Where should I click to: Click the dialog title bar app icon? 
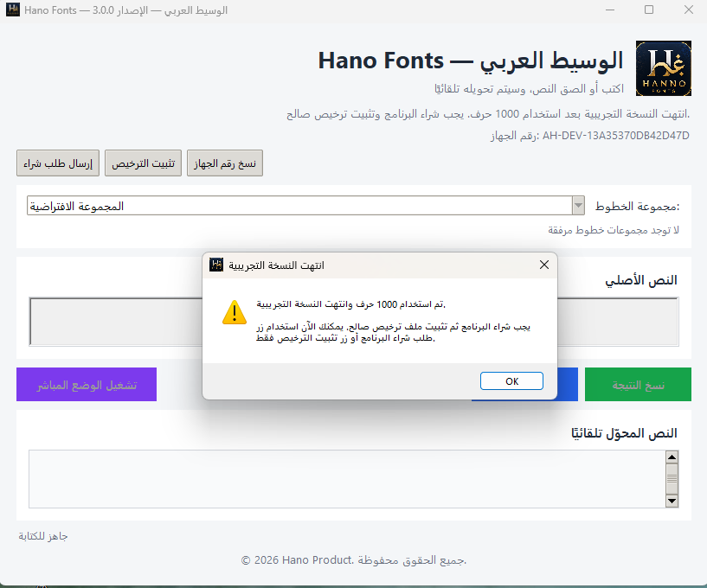tap(216, 265)
